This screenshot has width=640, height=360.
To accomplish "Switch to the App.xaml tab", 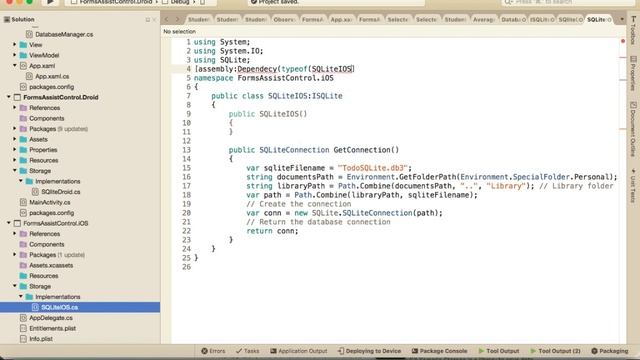I will coord(341,20).
